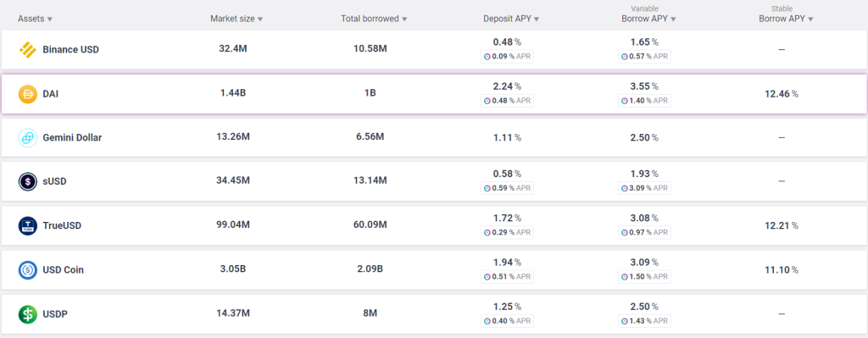Click USDP deposit 0.40% APR badge
The width and height of the screenshot is (868, 338).
pyautogui.click(x=507, y=321)
